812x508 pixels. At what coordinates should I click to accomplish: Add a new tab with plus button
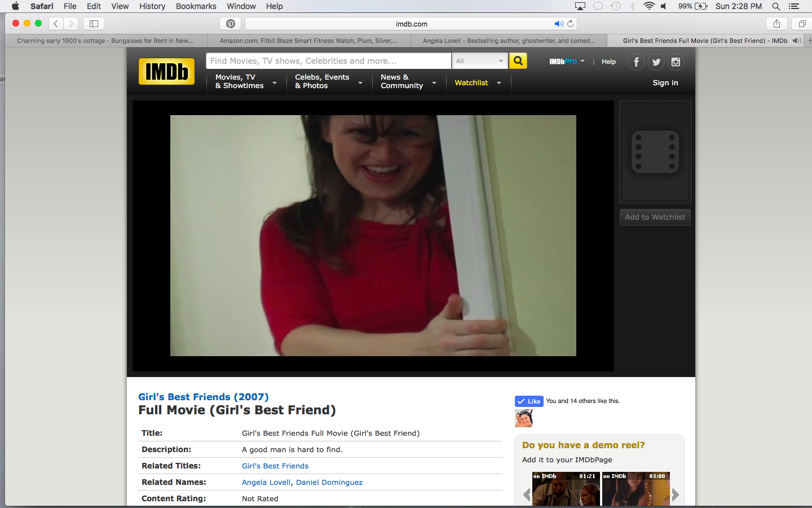pos(809,41)
